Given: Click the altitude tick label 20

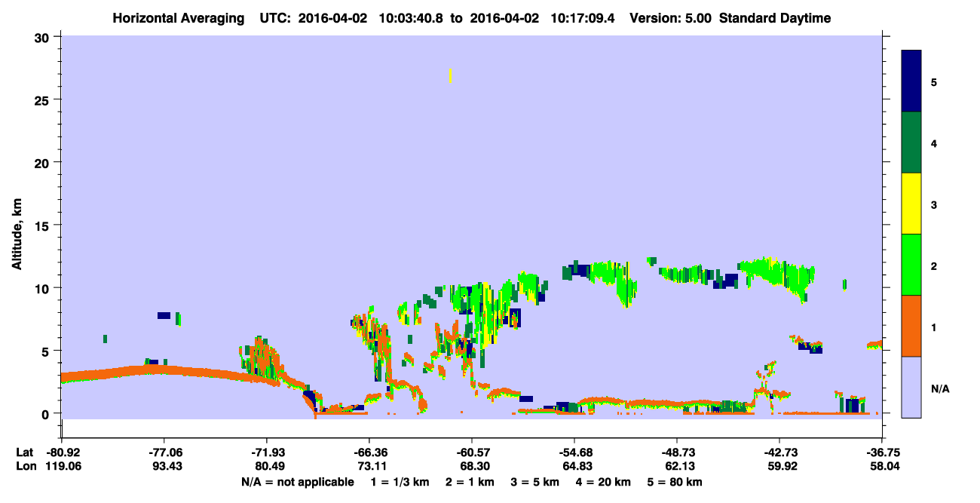Looking at the screenshot, I should [x=44, y=162].
